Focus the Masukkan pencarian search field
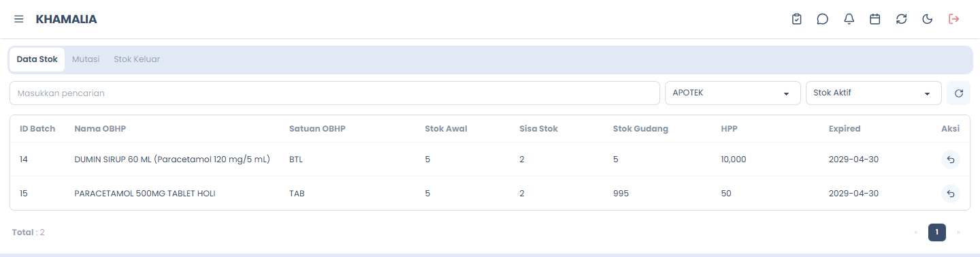 (335, 93)
